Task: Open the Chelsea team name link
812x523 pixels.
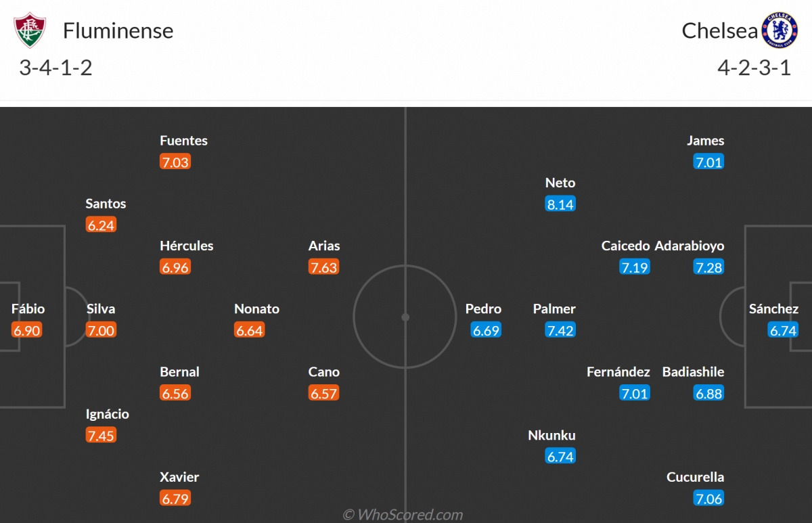Action: [718, 31]
